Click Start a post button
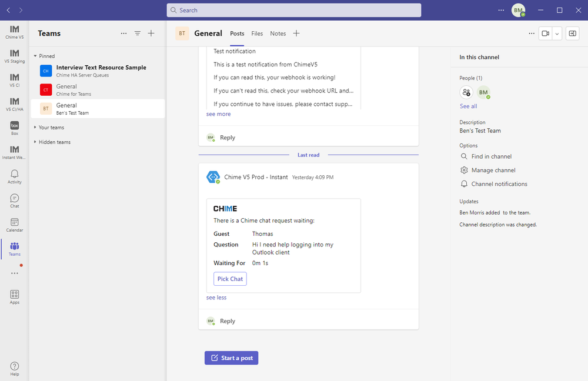588x381 pixels. coord(231,357)
